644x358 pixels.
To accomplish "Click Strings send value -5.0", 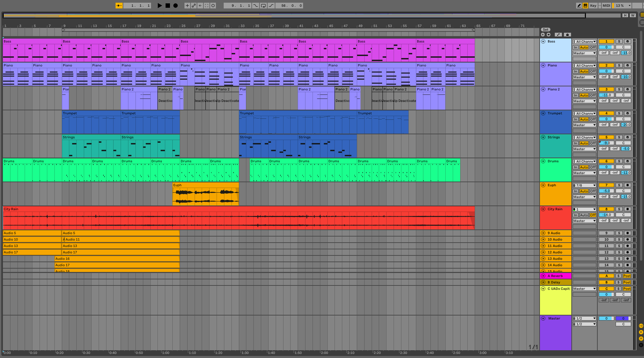I will coord(626,148).
